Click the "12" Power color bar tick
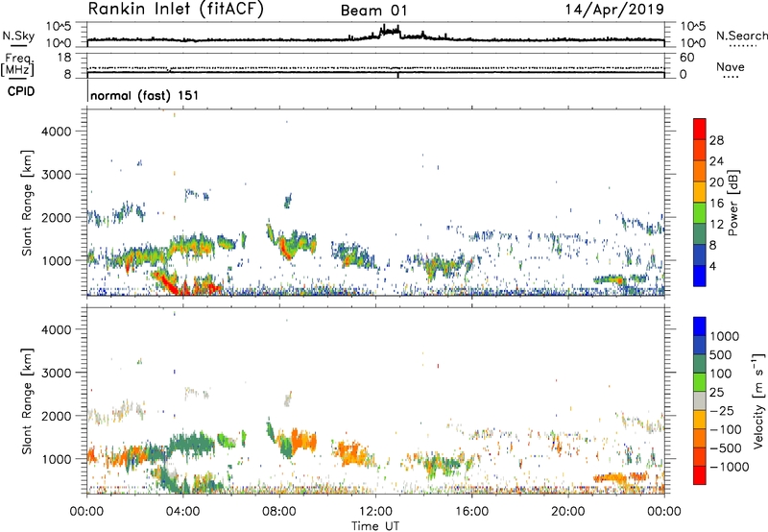Image resolution: width=768 pixels, height=532 pixels. 716,224
